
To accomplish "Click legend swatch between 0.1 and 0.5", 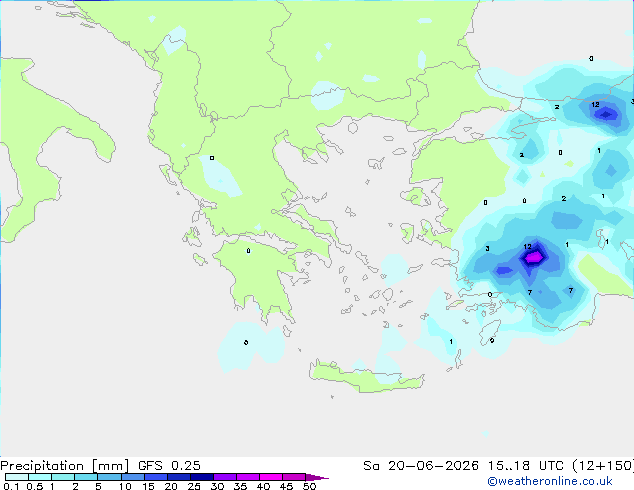I will coord(17,477).
